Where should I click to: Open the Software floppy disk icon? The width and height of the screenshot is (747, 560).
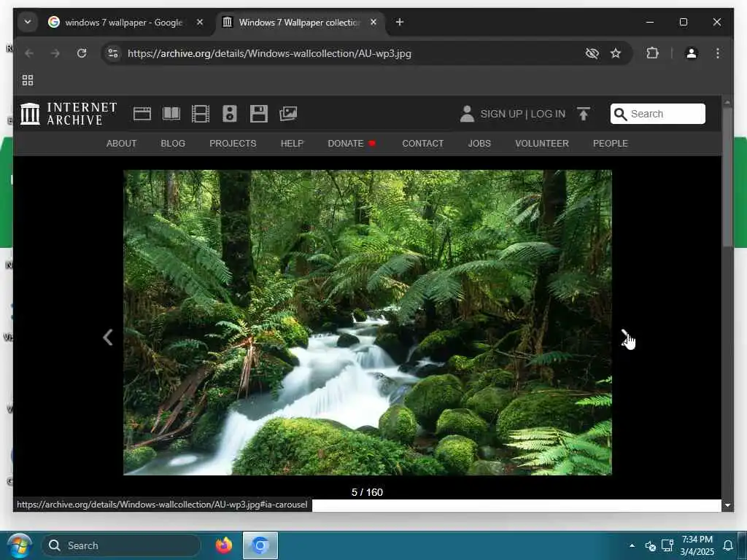pos(259,114)
